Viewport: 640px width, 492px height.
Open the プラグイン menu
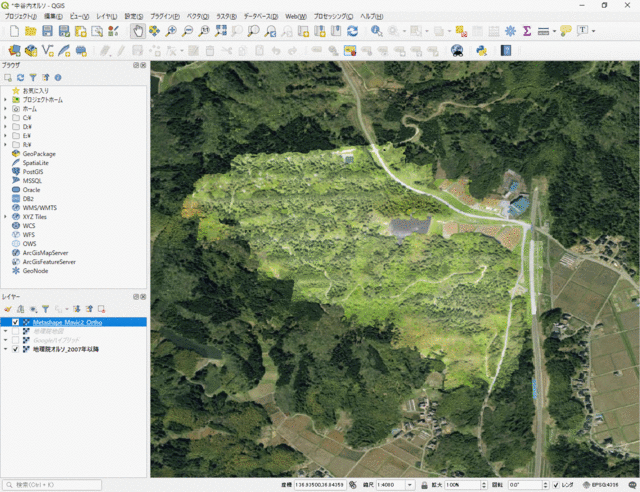pos(165,16)
